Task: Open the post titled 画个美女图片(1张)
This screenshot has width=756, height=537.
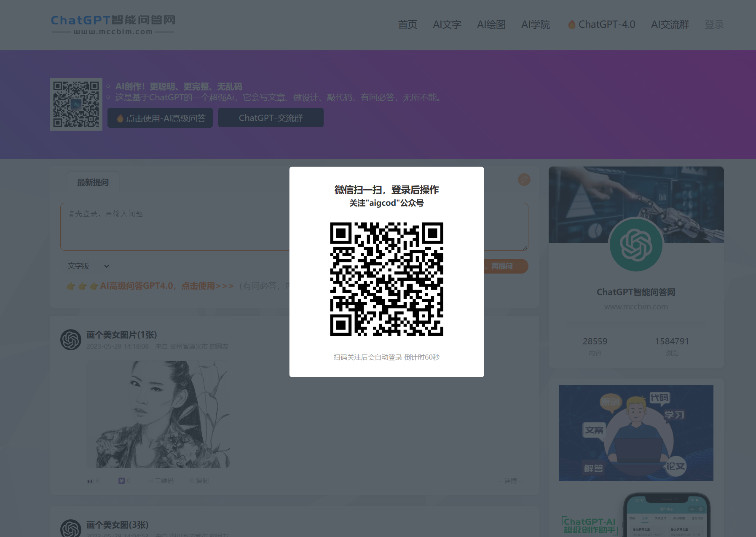Action: tap(121, 335)
